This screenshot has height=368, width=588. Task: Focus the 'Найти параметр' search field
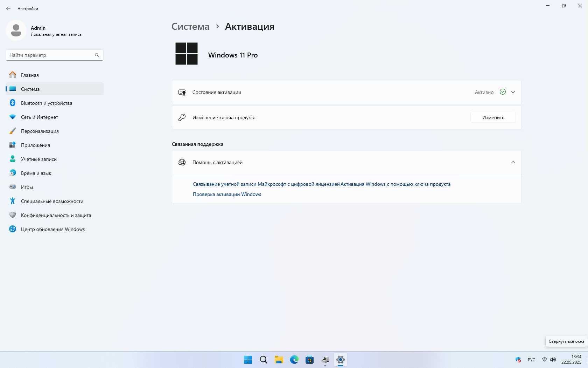[55, 55]
